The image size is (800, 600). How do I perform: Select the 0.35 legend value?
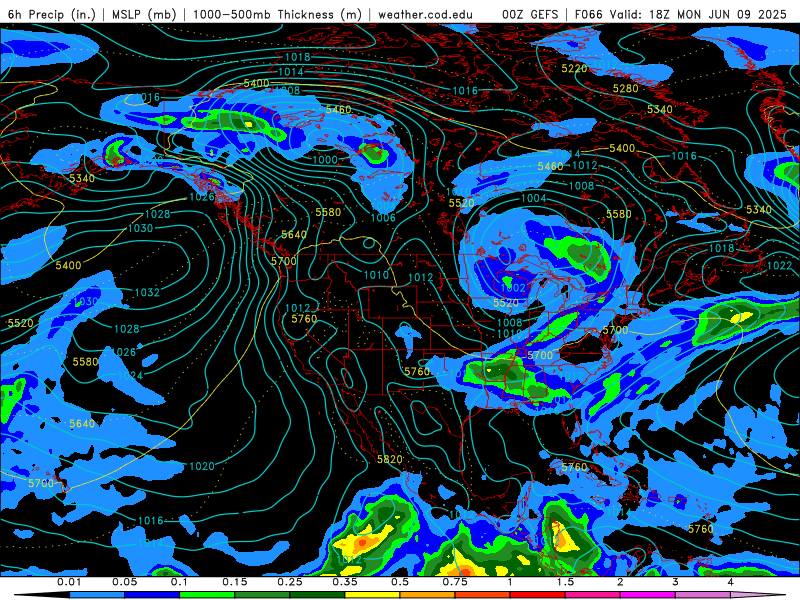tap(345, 582)
